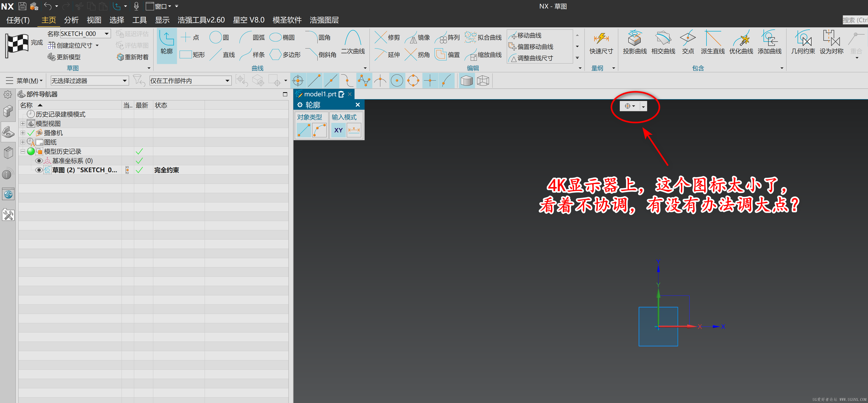Click 更新模型 button
868x403 pixels.
[64, 57]
